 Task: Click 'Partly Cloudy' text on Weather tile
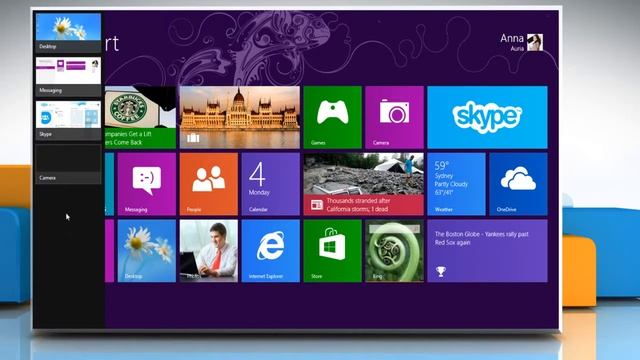click(x=451, y=184)
